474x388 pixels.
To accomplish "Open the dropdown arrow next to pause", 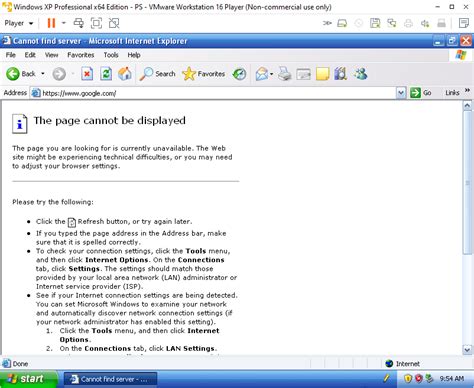I will point(64,23).
